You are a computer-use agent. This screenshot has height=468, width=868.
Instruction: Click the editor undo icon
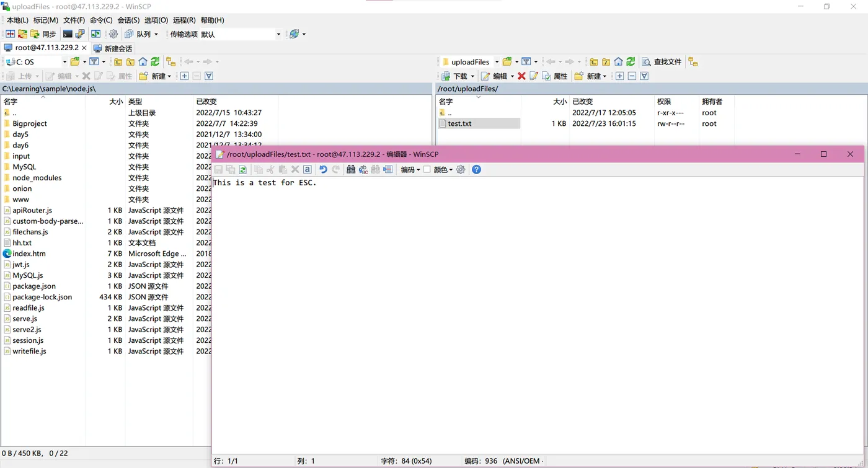[x=323, y=169]
